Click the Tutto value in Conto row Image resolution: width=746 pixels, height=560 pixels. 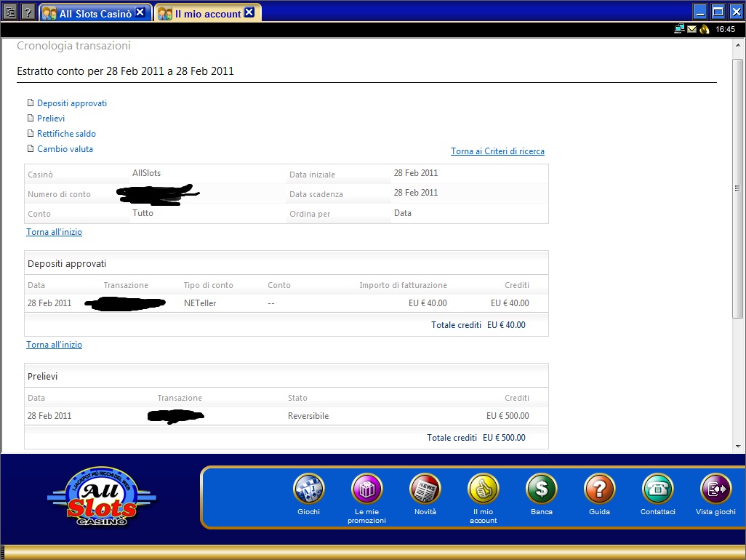[143, 213]
